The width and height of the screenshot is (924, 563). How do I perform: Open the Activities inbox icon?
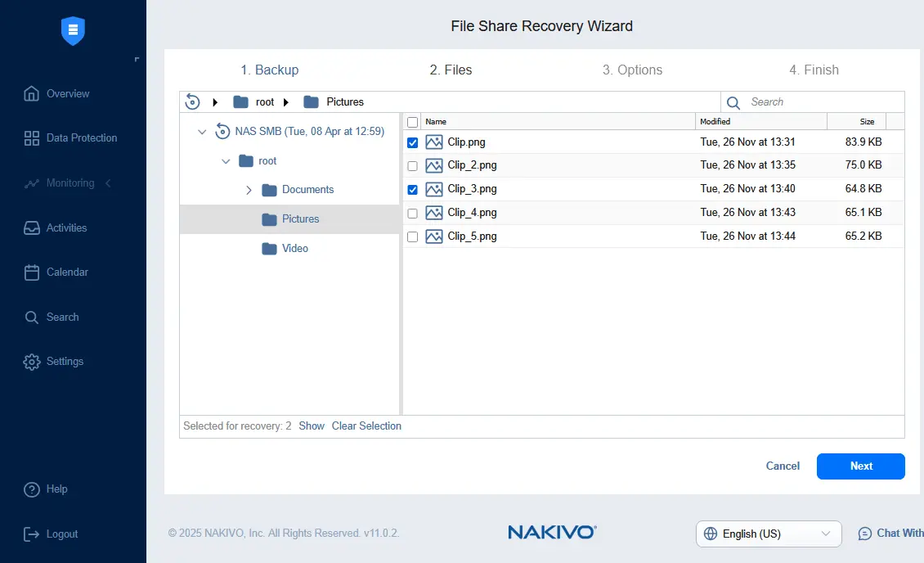click(31, 228)
